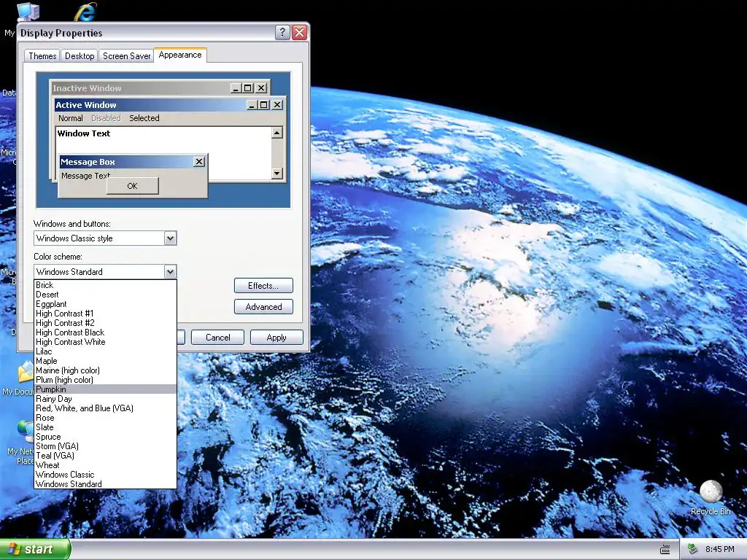Open the Internet Explorer desktop icon
The image size is (747, 560).
click(85, 12)
